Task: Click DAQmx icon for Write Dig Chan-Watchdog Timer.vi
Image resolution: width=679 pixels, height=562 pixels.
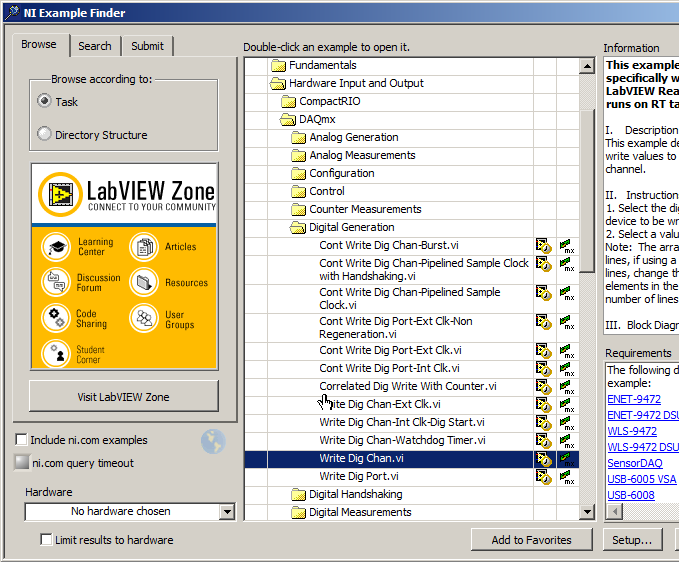Action: pyautogui.click(x=567, y=440)
